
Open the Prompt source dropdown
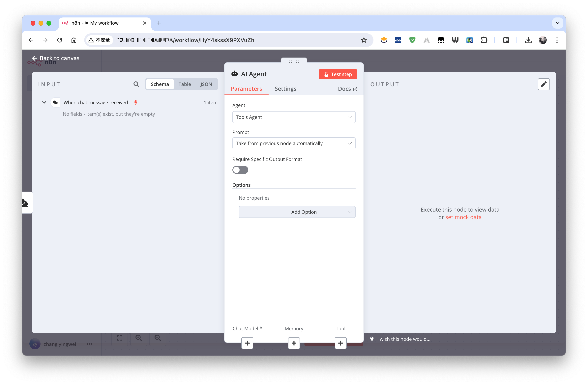(x=294, y=143)
